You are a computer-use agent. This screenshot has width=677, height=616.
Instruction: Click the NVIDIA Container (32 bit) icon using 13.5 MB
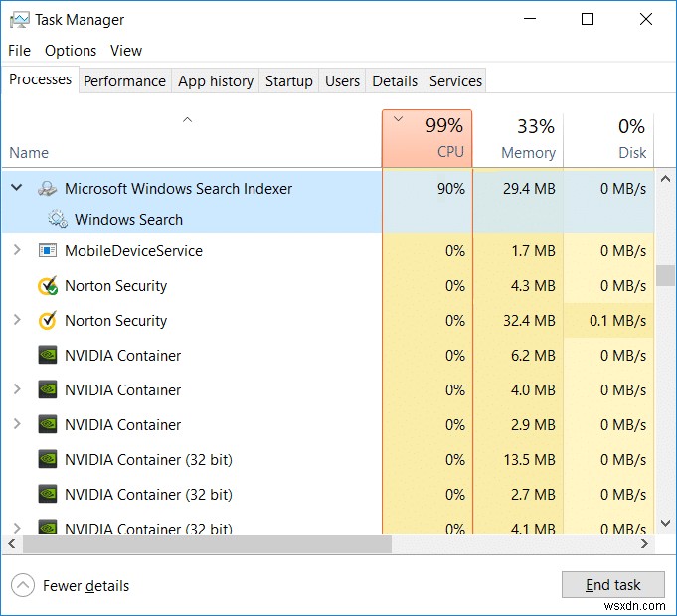click(x=48, y=459)
